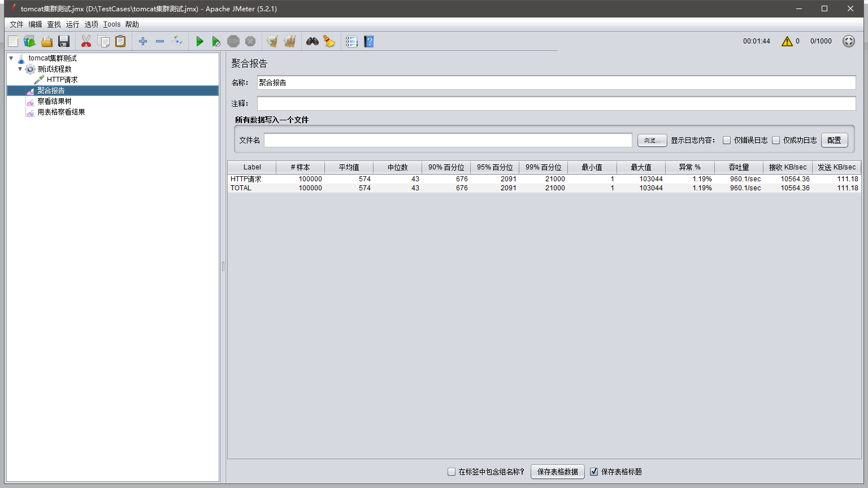Enable 在标签中包含组名称 checkbox
The image size is (868, 488).
point(452,472)
